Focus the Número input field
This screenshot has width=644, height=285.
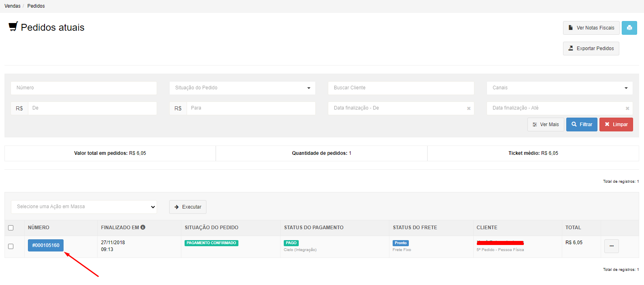click(84, 88)
